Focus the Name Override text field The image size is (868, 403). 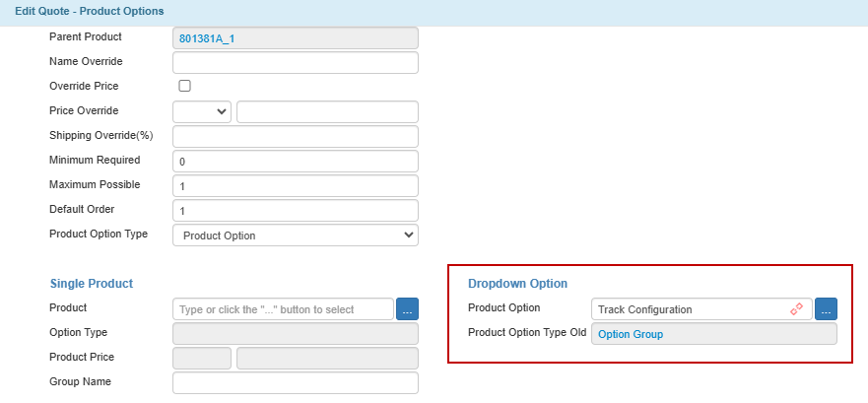click(296, 62)
